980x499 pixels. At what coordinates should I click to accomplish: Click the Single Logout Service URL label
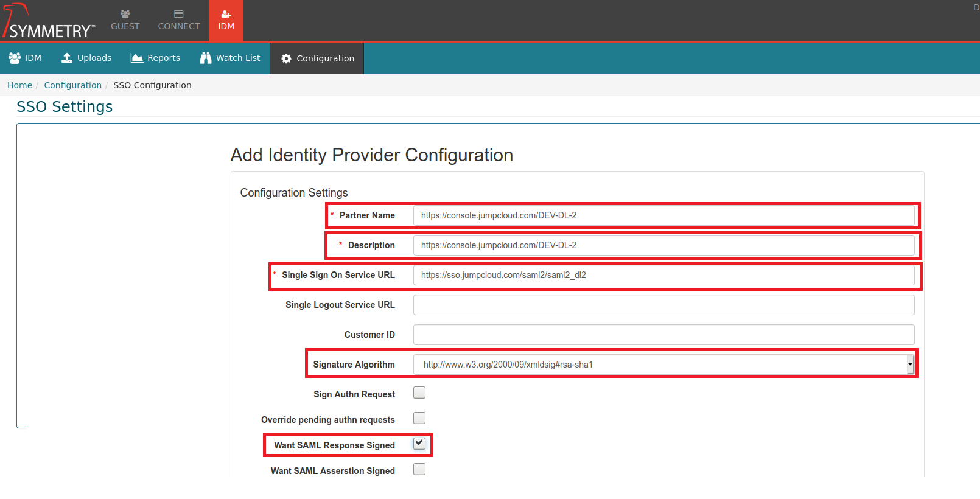(340, 305)
